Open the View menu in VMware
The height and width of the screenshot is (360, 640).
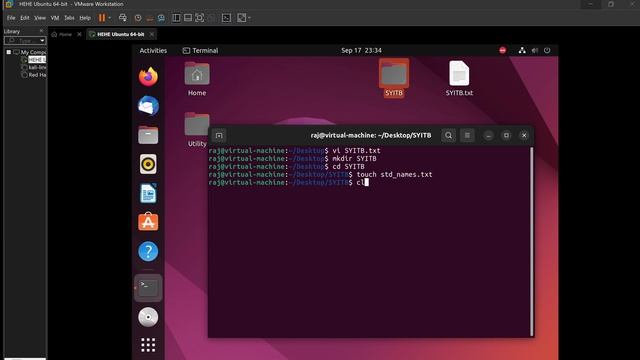[40, 18]
